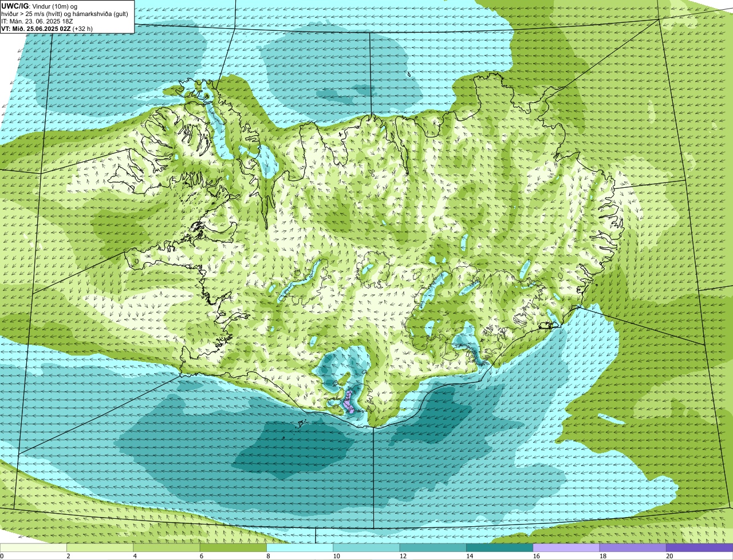
Task: Click the '20' label on the wind scale
Action: [x=669, y=556]
